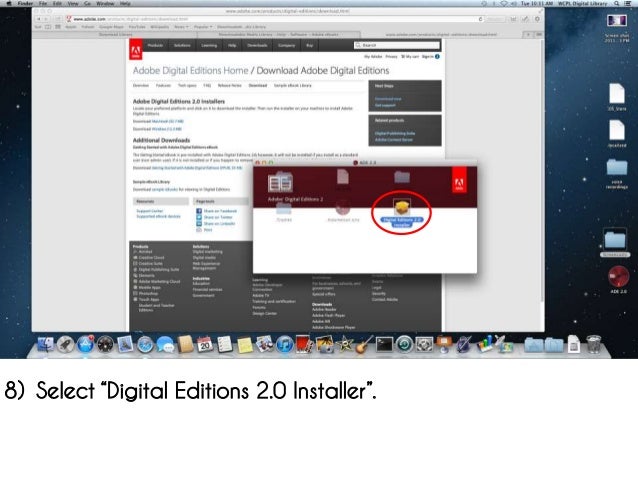Viewport: 638px width, 479px height.
Task: Click Sign in link at top right
Action: pos(427,57)
